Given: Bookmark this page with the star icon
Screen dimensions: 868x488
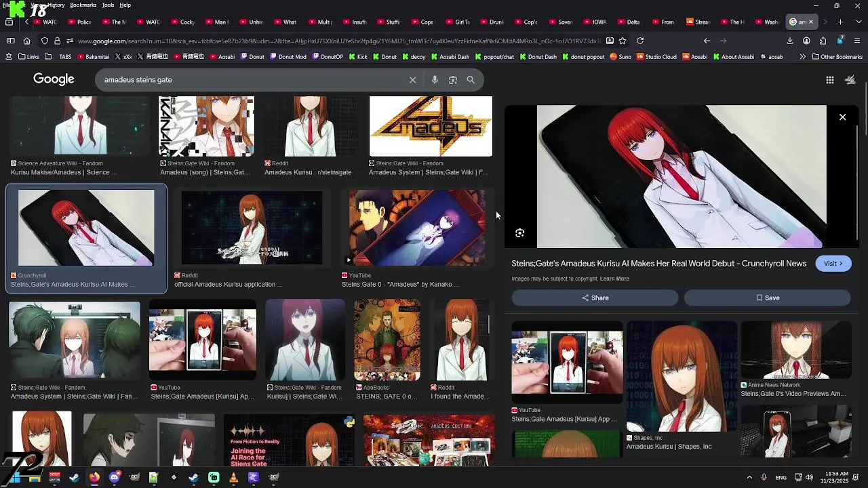Looking at the screenshot, I should click(623, 41).
